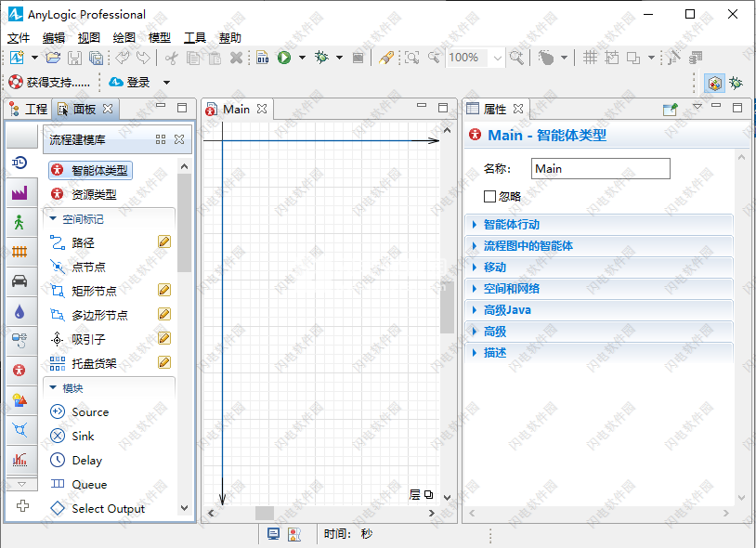Open the 编辑 menu
Screen dimensions: 756x548
click(x=54, y=37)
